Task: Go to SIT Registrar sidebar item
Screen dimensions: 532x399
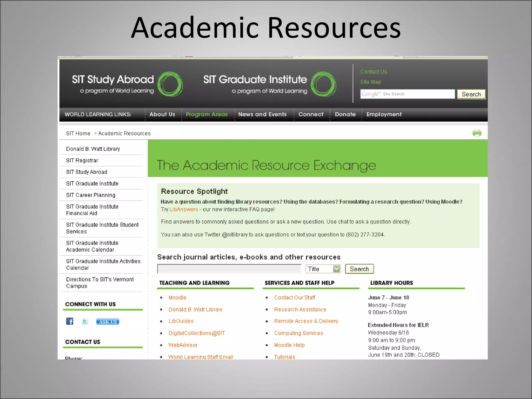Action: coord(82,161)
